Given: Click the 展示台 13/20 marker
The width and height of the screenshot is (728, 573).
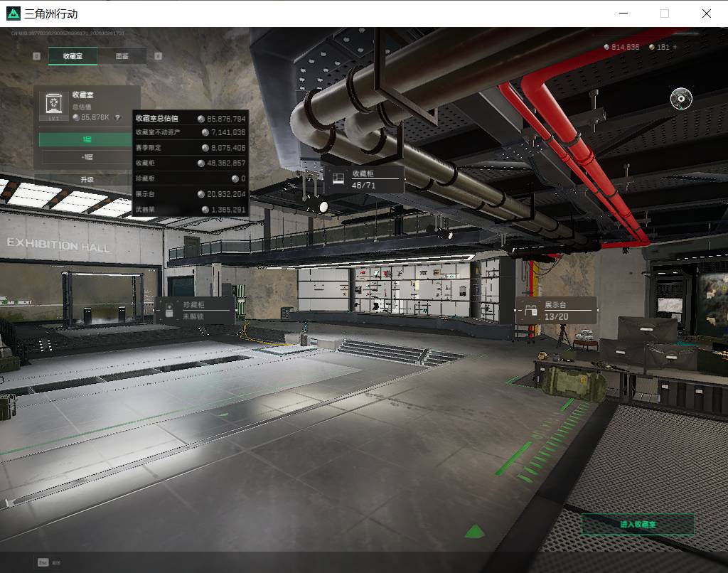Looking at the screenshot, I should click(556, 311).
